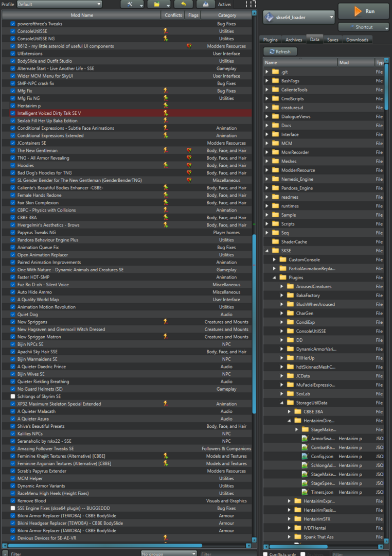Click conflict icon on Mfg Fix NG
The image size is (392, 556).
pos(166,98)
